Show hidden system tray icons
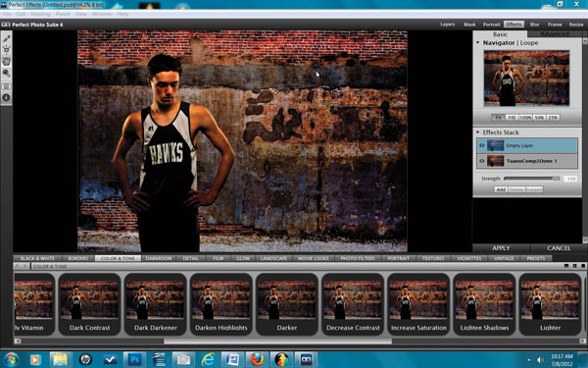588x368 pixels. point(529,360)
